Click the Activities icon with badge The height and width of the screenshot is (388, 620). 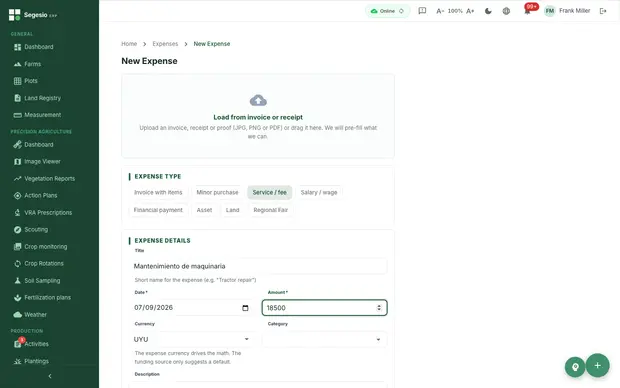click(18, 343)
